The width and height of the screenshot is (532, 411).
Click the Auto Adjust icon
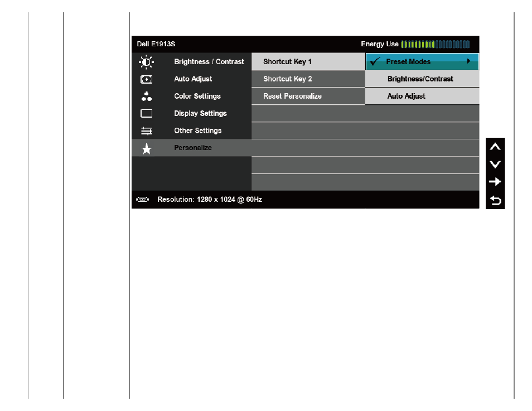(146, 79)
